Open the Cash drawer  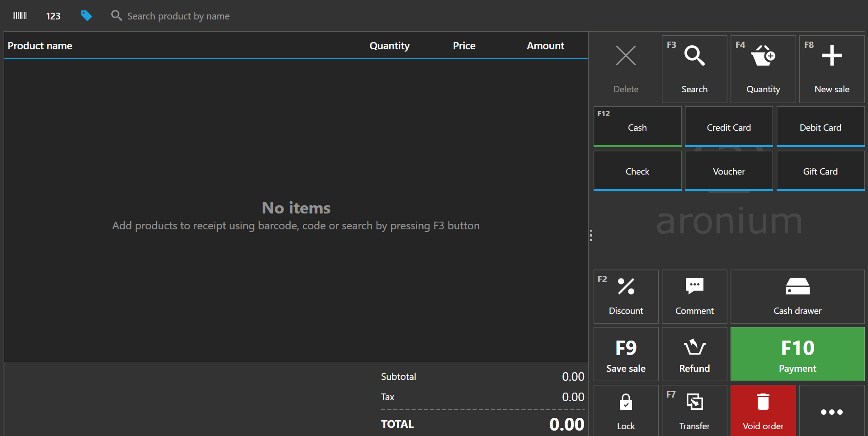pyautogui.click(x=797, y=296)
